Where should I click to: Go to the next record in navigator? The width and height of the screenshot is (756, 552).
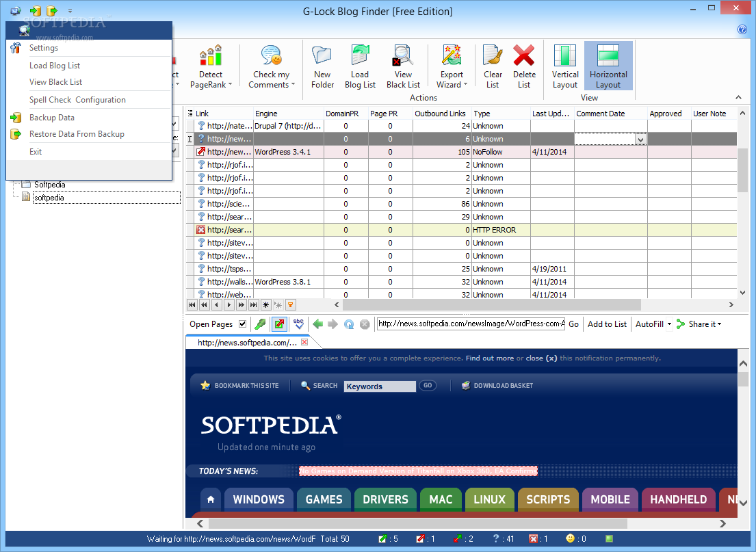[x=229, y=304]
